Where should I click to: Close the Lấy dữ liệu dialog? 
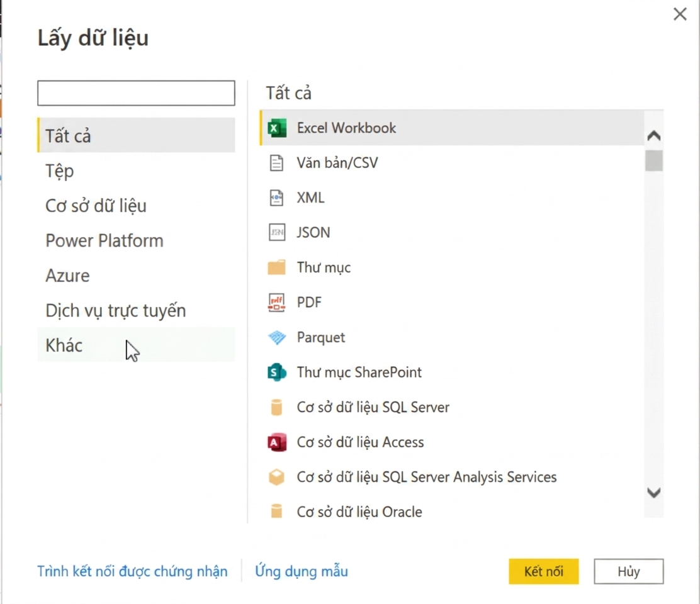click(680, 14)
